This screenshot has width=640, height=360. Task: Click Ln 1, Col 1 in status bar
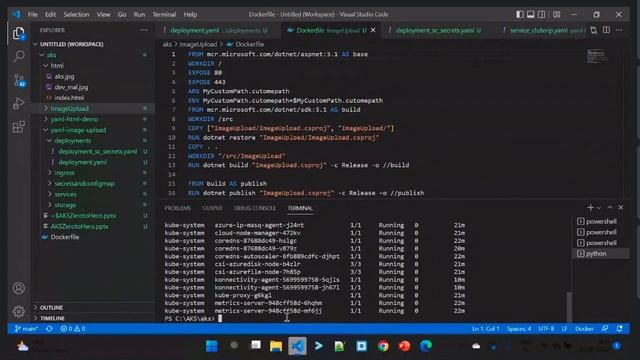click(485, 329)
